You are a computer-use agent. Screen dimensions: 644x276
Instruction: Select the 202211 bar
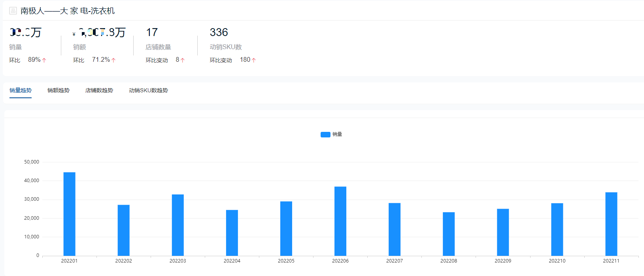[x=611, y=224]
